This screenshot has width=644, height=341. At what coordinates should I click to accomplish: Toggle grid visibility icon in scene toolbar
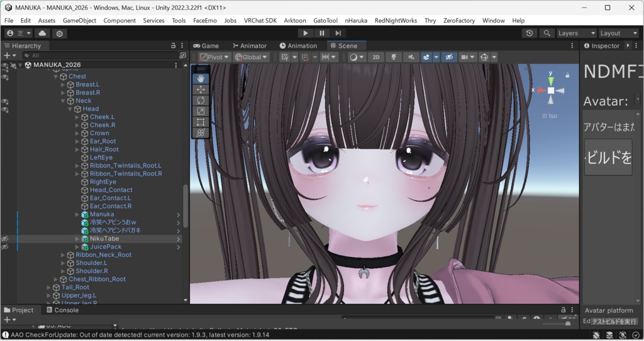point(285,57)
